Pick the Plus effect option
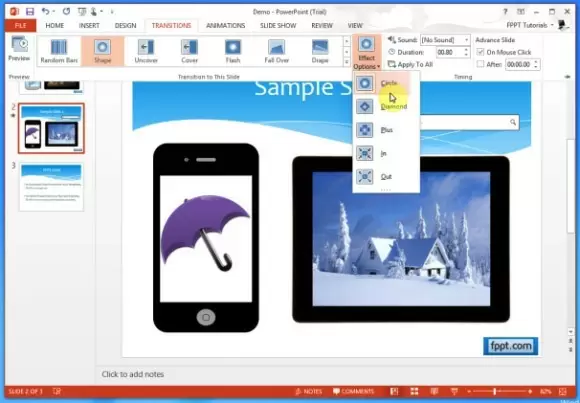 386,130
